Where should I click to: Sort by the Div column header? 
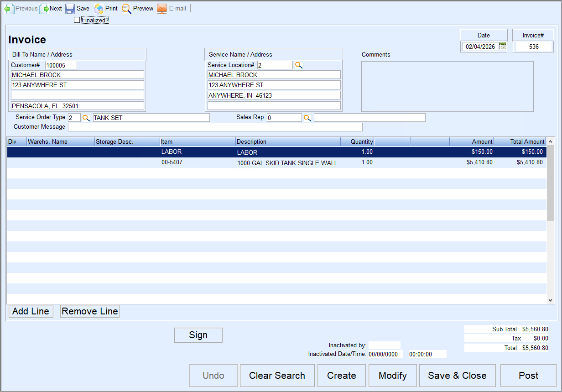(x=17, y=141)
